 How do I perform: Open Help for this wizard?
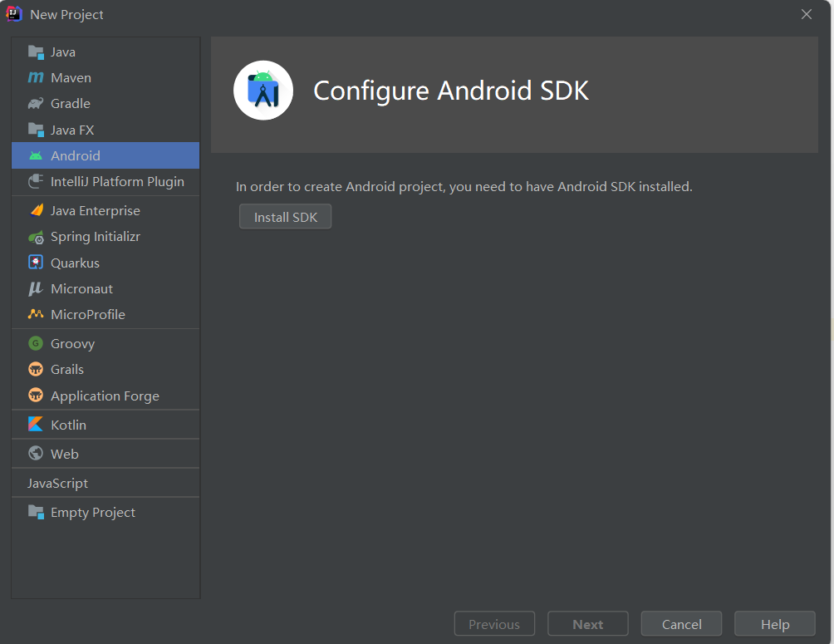pos(775,624)
